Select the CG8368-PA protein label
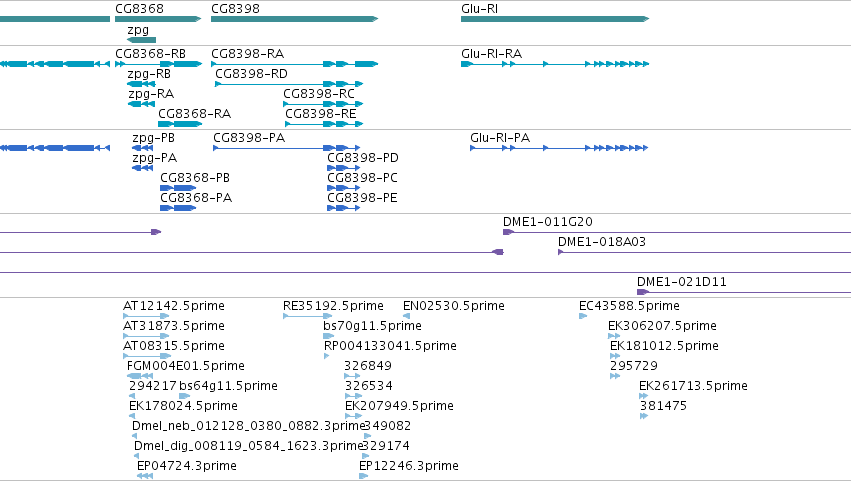The image size is (851, 481). 196,198
